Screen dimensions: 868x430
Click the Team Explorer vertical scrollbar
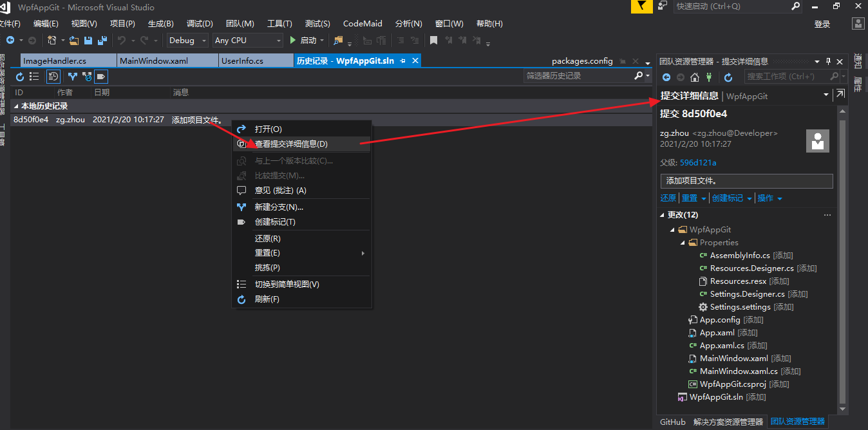(843, 261)
